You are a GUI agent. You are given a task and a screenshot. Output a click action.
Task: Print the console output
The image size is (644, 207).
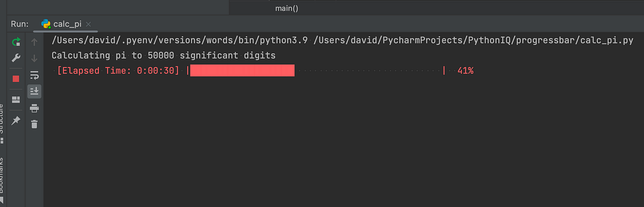pyautogui.click(x=34, y=108)
